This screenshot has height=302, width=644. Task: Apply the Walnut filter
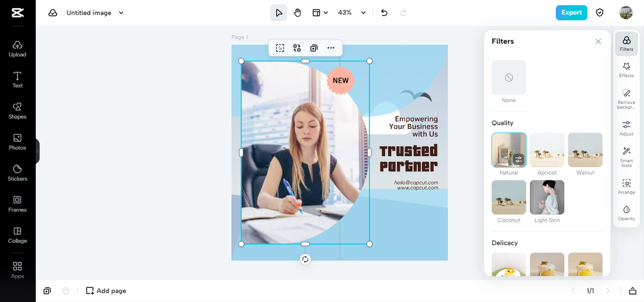tap(585, 150)
